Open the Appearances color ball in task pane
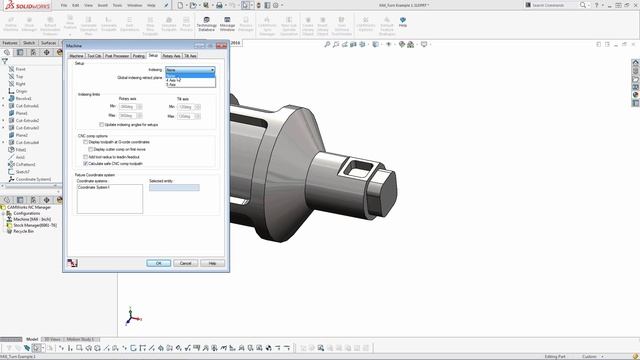 coord(636,95)
